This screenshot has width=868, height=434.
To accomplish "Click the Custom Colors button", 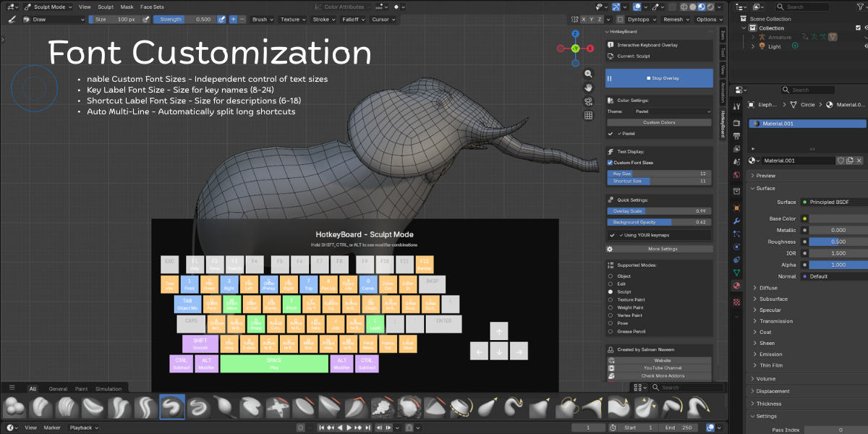I will pos(659,122).
